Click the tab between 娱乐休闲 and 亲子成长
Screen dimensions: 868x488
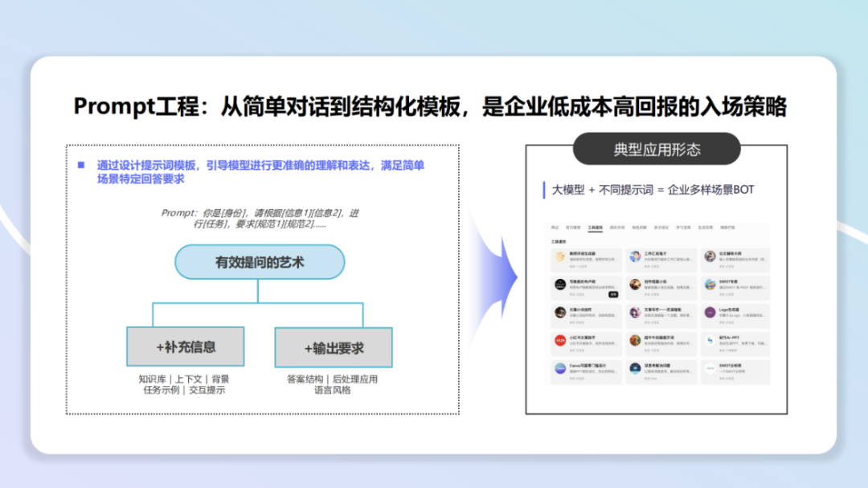pos(640,228)
